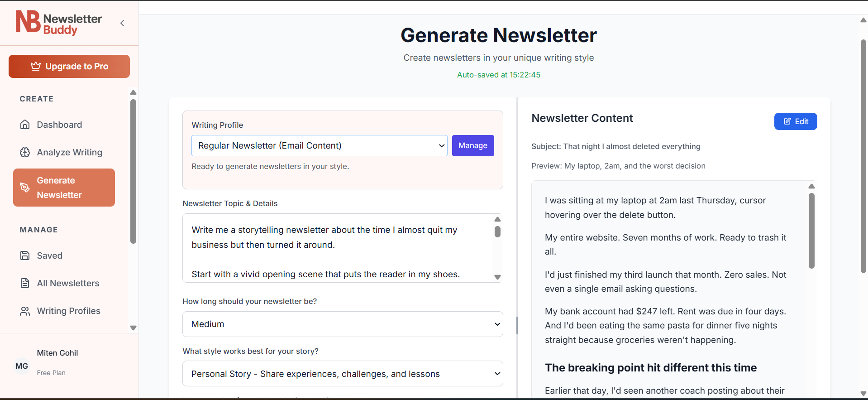868x400 pixels.
Task: Open Analyze Writing via its brain icon
Action: point(25,152)
